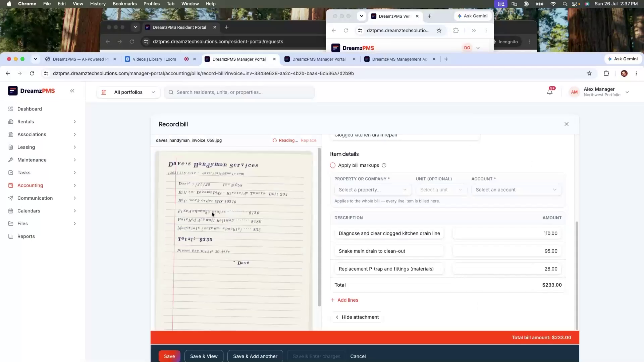This screenshot has width=644, height=362.
Task: Open the All portfolios dropdown
Action: pyautogui.click(x=128, y=92)
